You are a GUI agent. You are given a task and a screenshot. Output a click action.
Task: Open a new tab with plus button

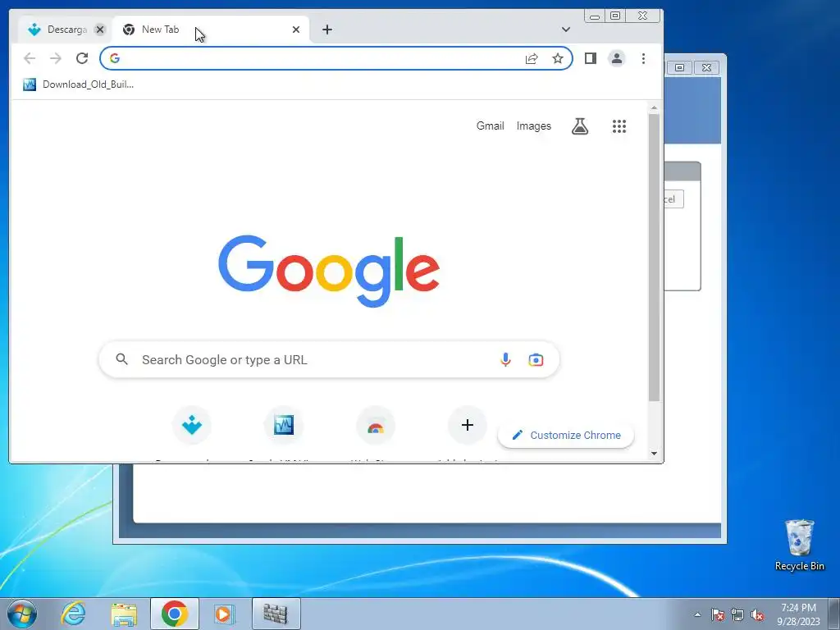(327, 30)
